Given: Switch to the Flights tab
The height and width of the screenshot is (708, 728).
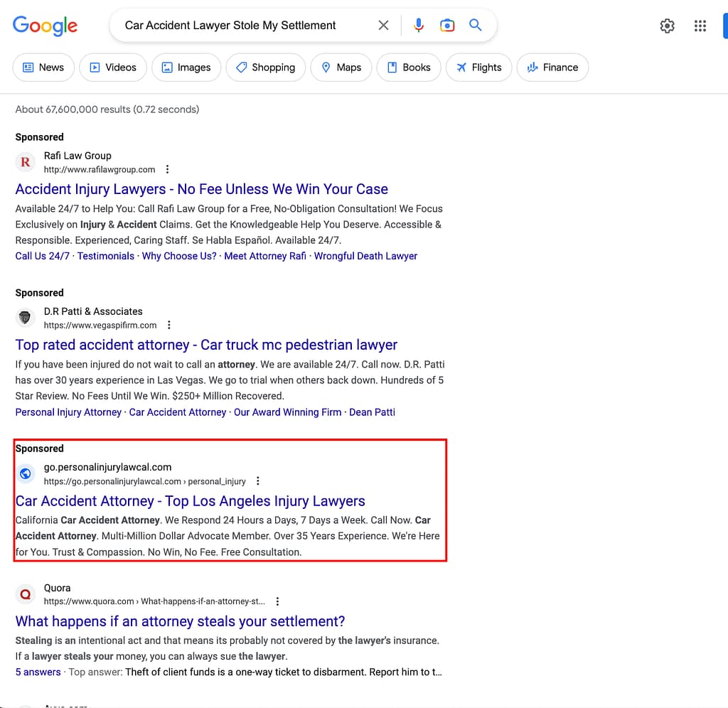Looking at the screenshot, I should 478,68.
